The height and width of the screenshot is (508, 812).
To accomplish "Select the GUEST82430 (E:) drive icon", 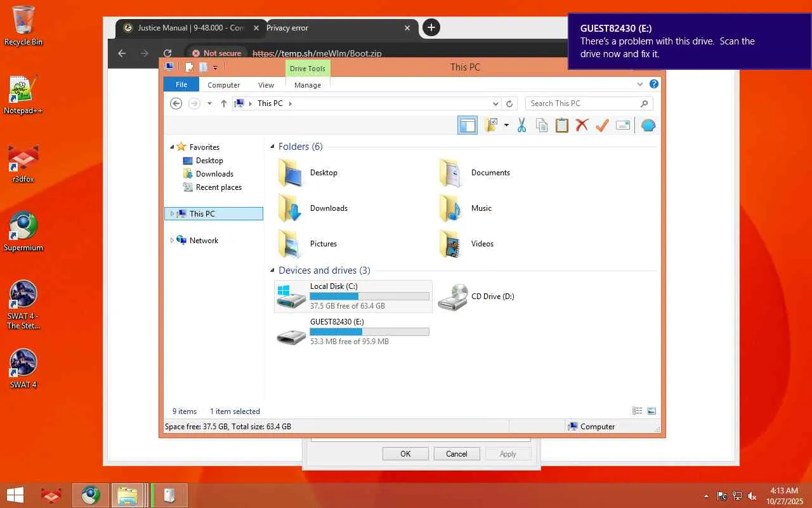I will pos(291,337).
